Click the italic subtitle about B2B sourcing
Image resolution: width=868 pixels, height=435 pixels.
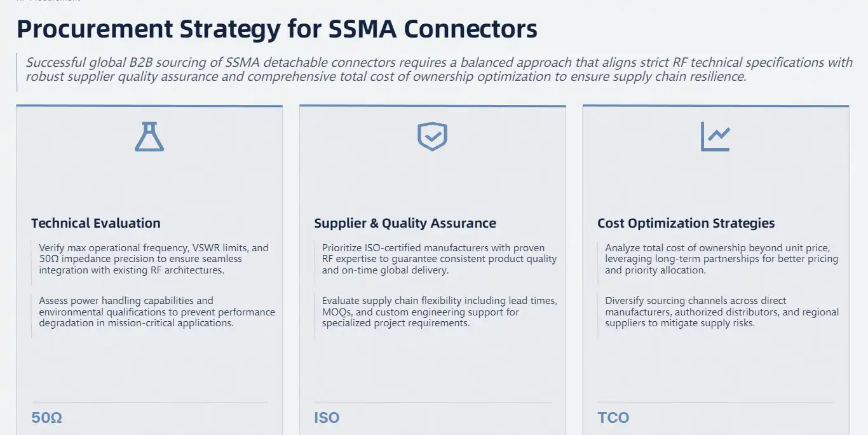[x=439, y=69]
